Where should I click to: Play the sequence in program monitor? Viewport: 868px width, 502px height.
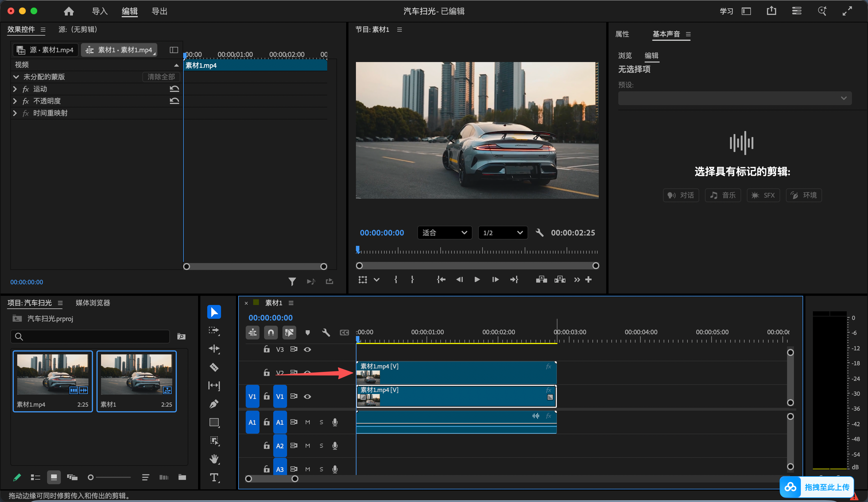click(477, 280)
